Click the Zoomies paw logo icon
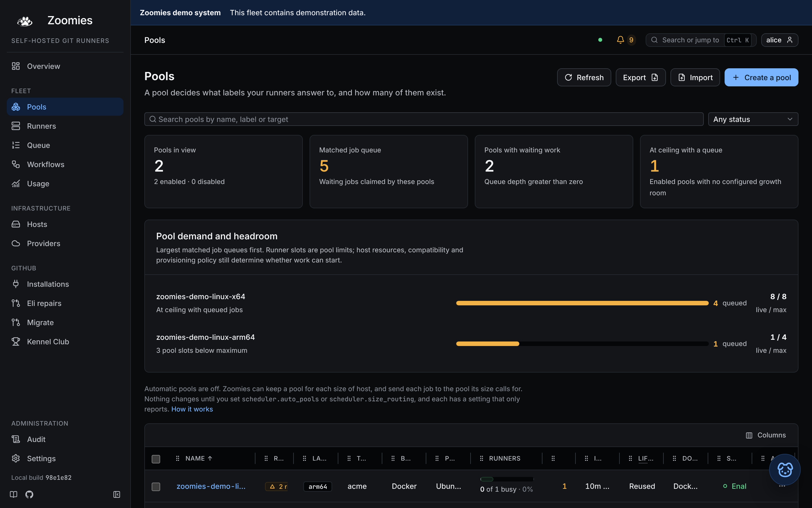812x508 pixels. tap(25, 21)
